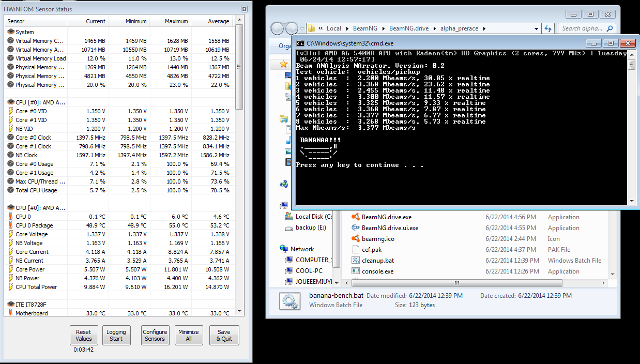Expand the arrow after the Local breadcrumb
Screen dimensions: 640x364
tap(347, 28)
